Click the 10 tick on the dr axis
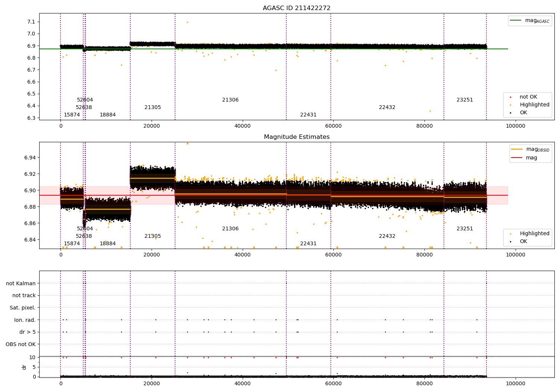This screenshot has height=392, width=560. [x=32, y=358]
